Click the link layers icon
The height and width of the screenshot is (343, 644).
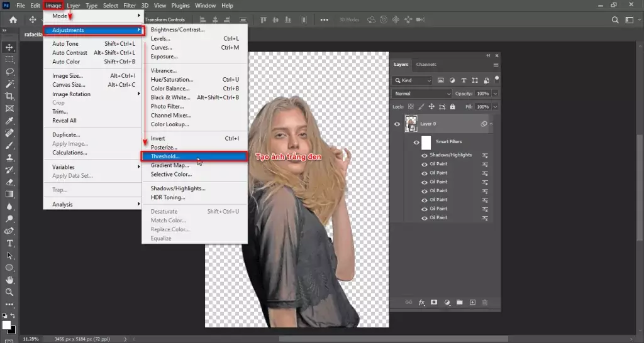click(409, 302)
